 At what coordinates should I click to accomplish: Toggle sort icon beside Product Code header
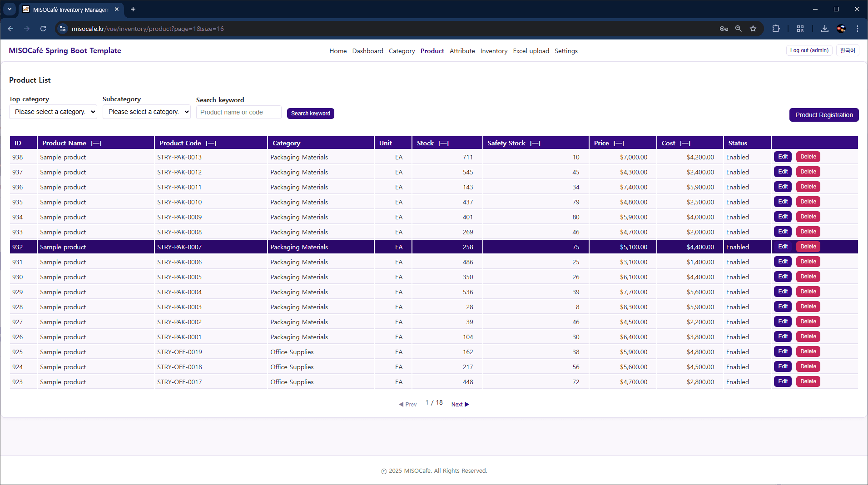click(211, 144)
